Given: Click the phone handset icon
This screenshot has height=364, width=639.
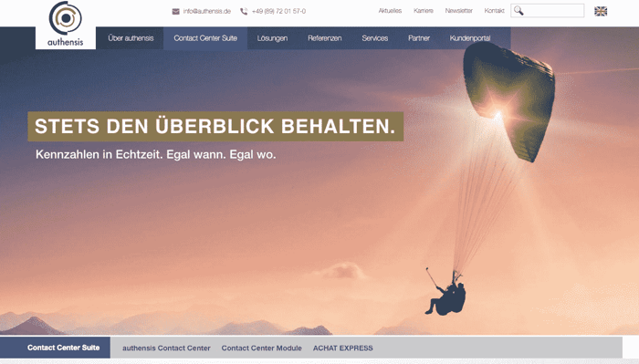Looking at the screenshot, I should (244, 11).
